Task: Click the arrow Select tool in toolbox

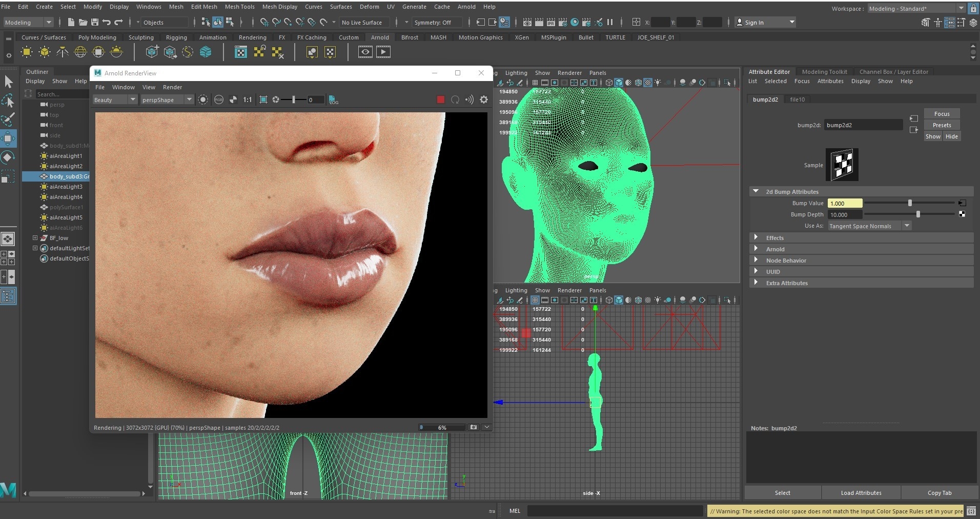Action: point(9,82)
